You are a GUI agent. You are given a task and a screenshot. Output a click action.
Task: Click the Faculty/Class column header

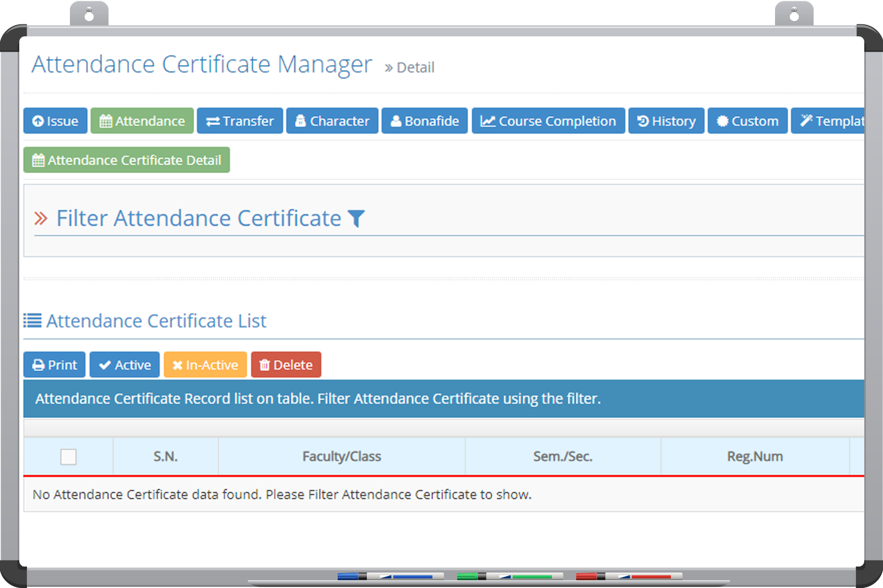(342, 456)
